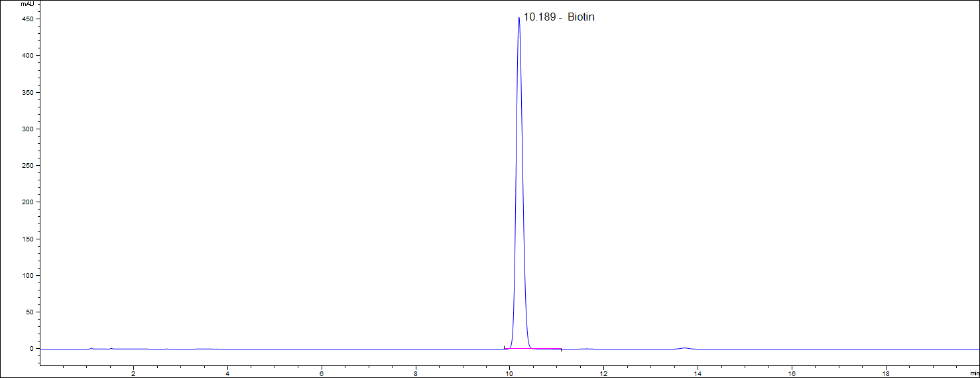
Task: Click the 450 y-axis tick label
Action: pyautogui.click(x=27, y=19)
